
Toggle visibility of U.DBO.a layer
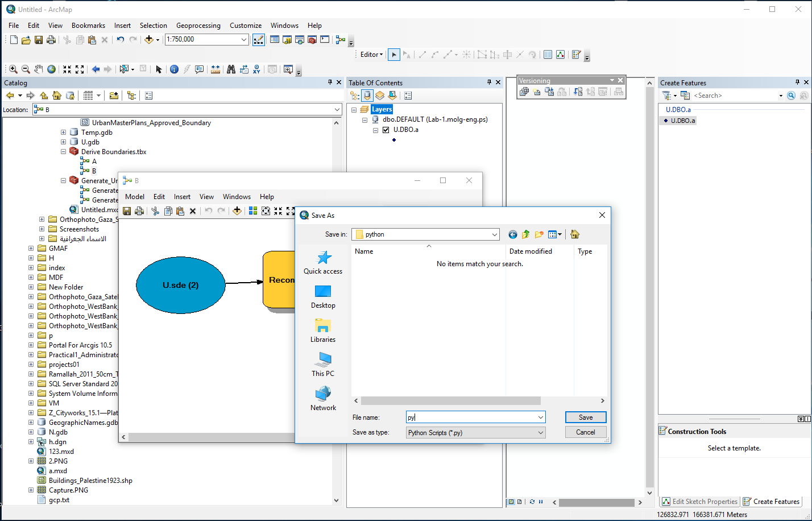386,130
